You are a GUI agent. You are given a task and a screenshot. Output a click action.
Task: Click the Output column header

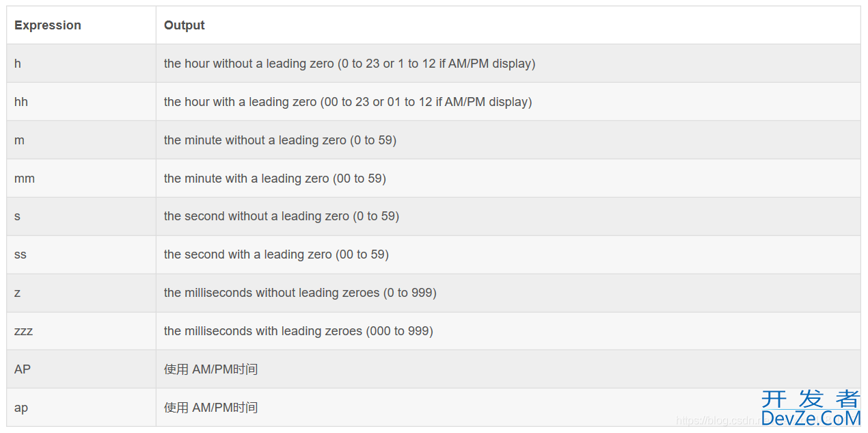508,25
